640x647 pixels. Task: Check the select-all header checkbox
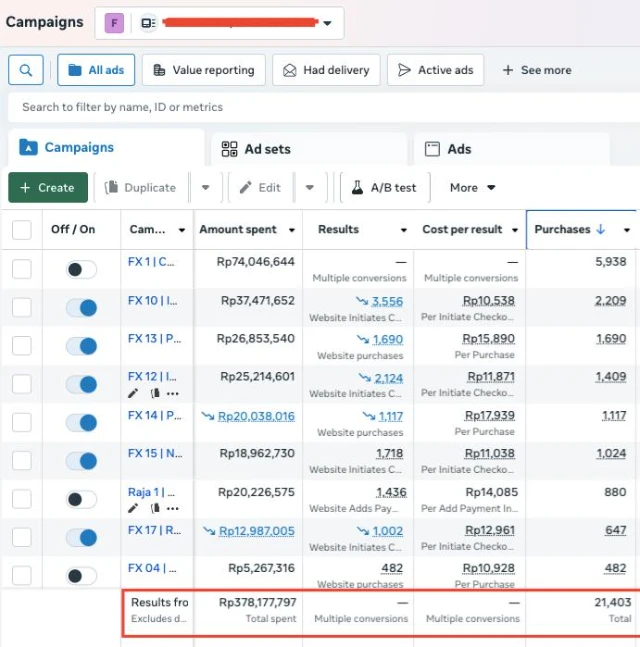point(22,230)
